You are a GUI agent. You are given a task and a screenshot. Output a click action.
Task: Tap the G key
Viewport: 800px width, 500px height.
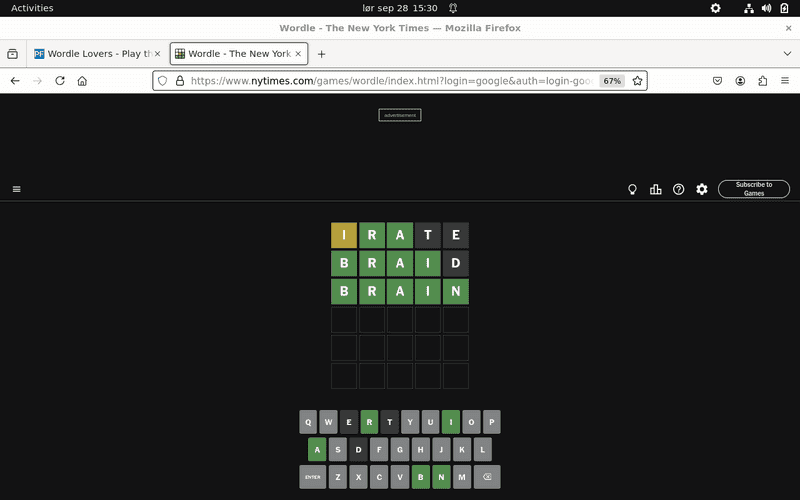pos(400,449)
